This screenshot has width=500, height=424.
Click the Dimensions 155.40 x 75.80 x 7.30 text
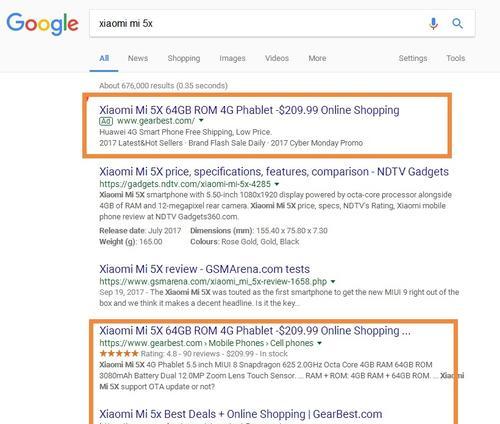pos(259,231)
